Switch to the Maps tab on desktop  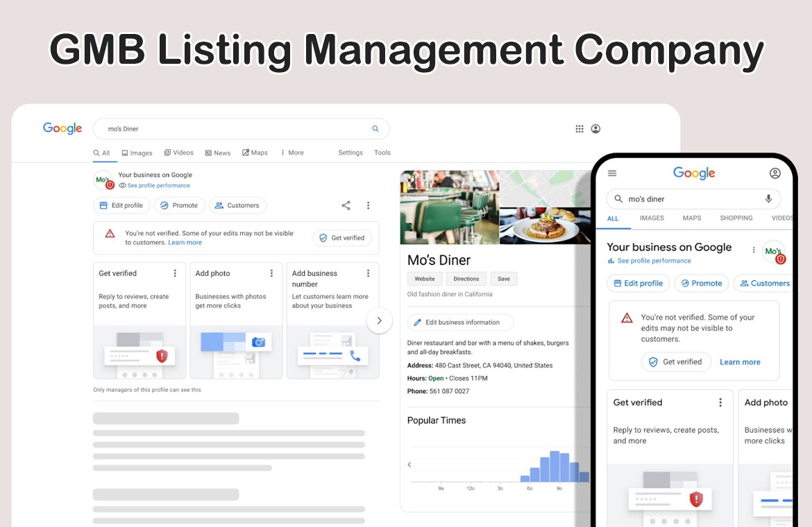[255, 153]
